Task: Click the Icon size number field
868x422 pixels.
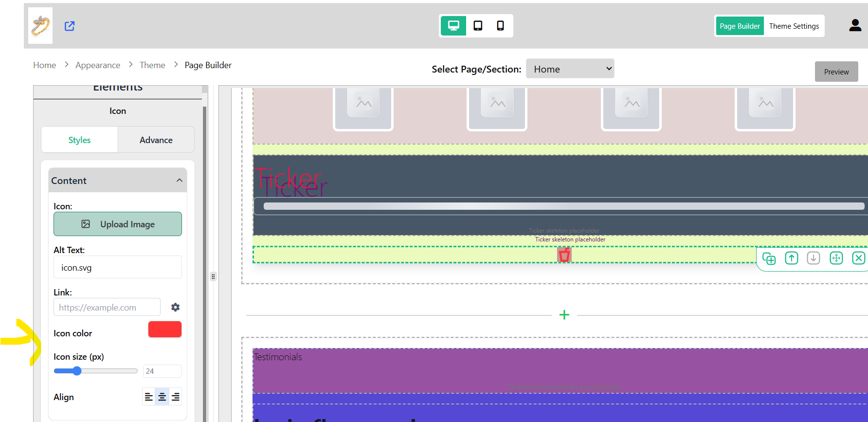Action: tap(163, 371)
